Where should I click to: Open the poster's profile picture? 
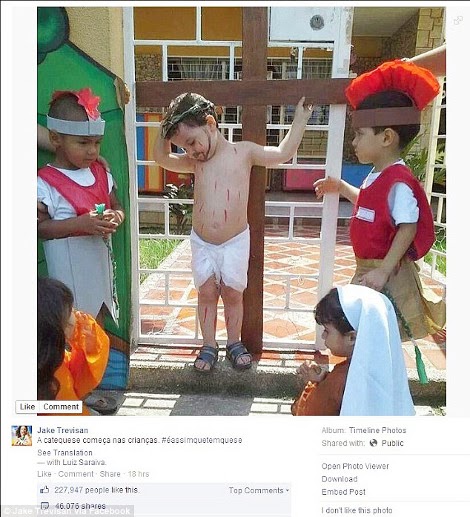point(22,436)
